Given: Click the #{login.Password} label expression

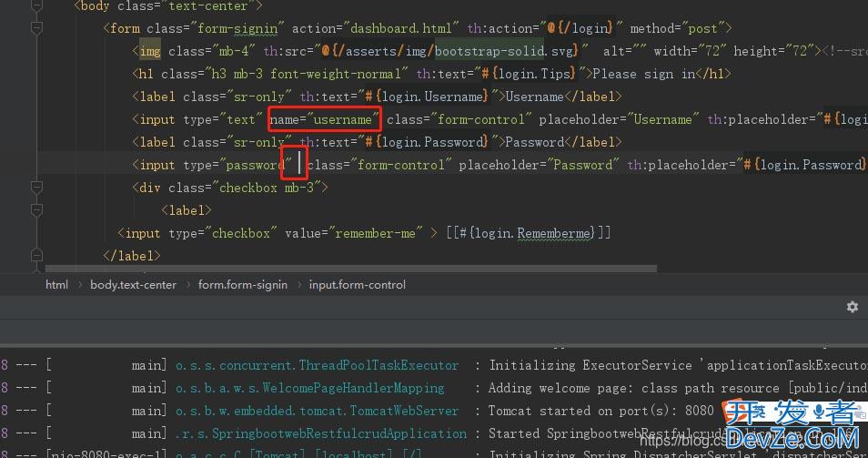Looking at the screenshot, I should pyautogui.click(x=426, y=142).
